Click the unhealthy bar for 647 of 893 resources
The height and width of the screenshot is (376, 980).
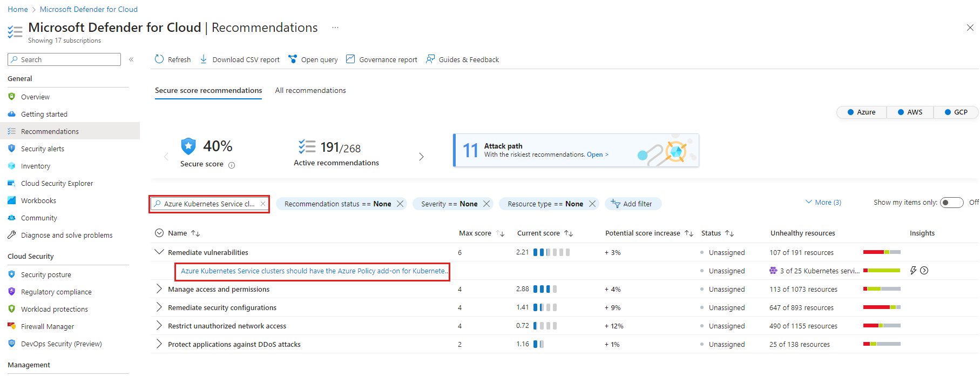point(882,307)
